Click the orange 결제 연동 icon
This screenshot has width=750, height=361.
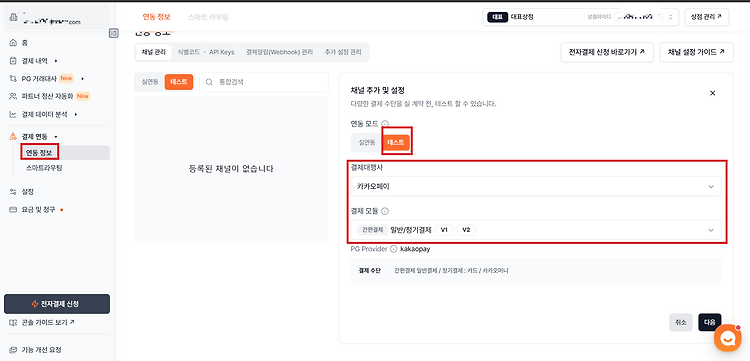coord(13,137)
